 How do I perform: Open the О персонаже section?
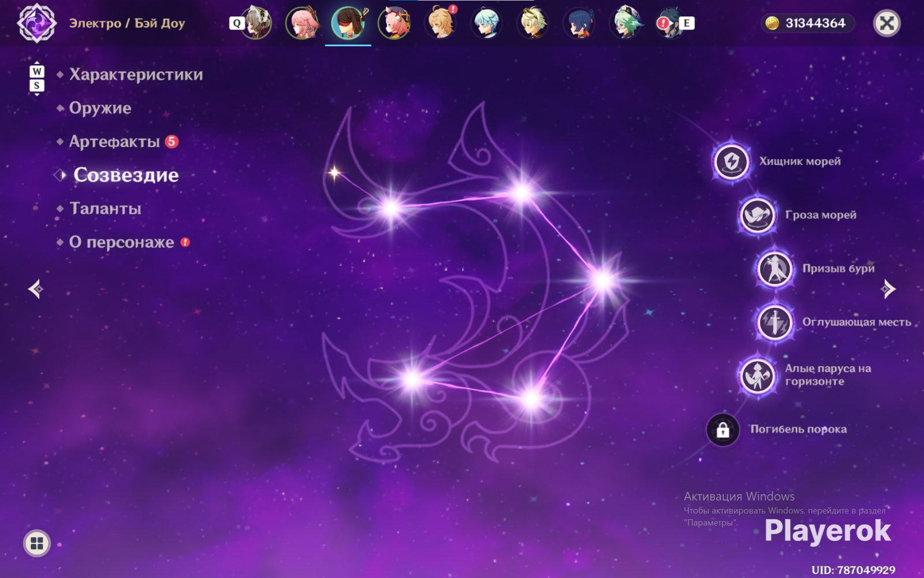[x=122, y=242]
